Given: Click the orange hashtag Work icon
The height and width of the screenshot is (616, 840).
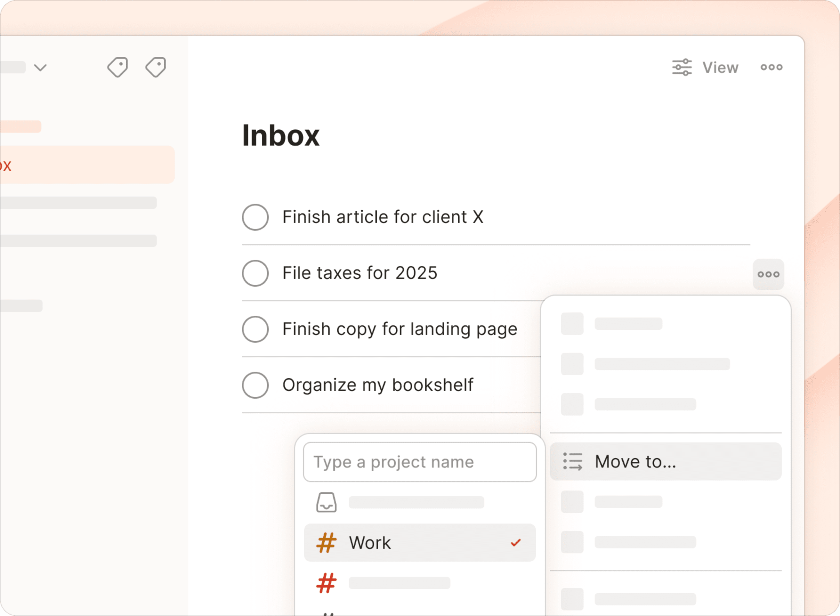Looking at the screenshot, I should [326, 543].
